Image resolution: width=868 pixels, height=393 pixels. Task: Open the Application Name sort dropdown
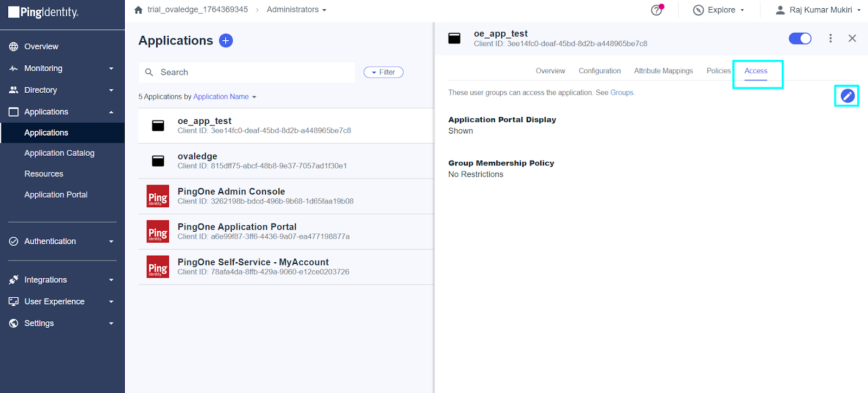(x=225, y=97)
